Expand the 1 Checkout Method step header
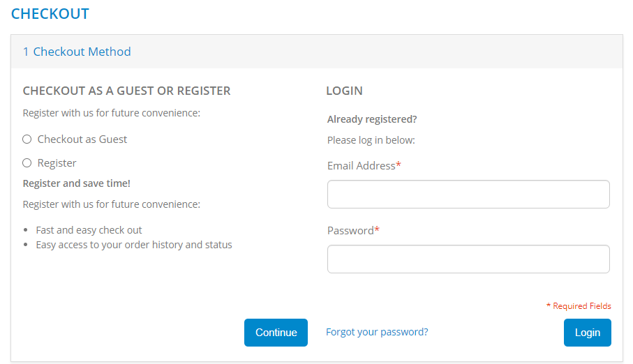The width and height of the screenshot is (633, 364). 77,52
